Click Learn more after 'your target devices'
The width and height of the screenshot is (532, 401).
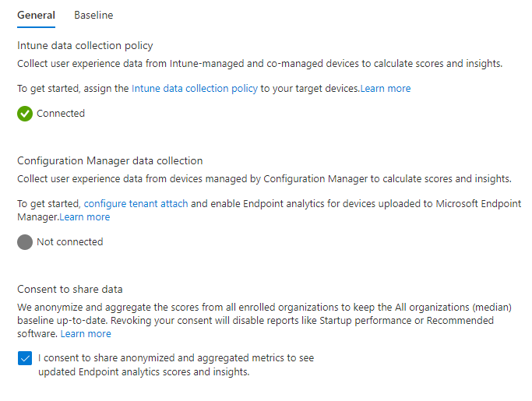coord(386,89)
